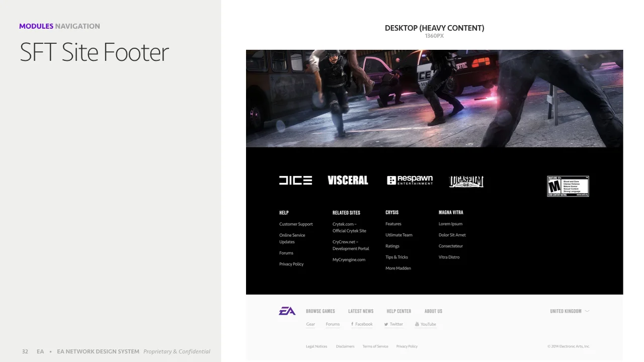Open Online Service Updates link
Image resolution: width=644 pixels, height=362 pixels.
(292, 239)
